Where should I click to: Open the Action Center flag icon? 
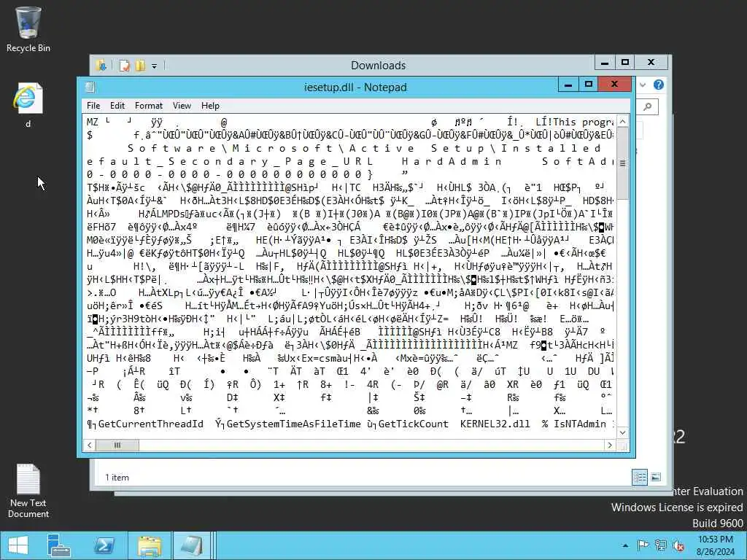click(643, 545)
